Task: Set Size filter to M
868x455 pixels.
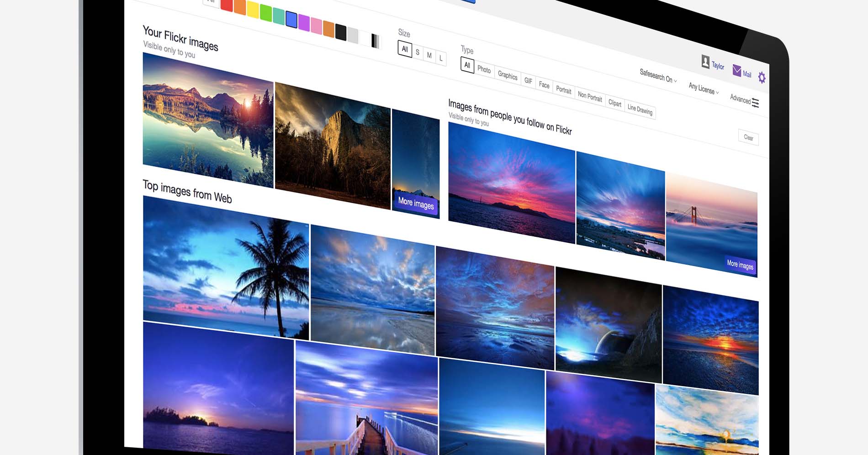Action: click(429, 55)
